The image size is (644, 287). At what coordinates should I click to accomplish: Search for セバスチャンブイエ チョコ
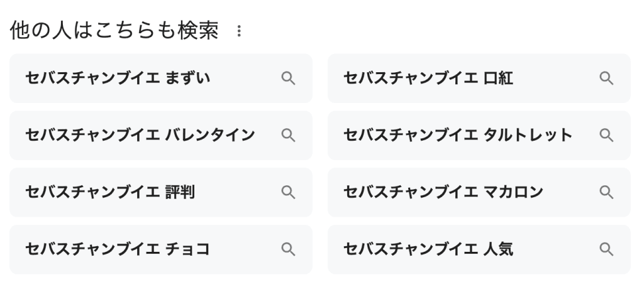click(x=118, y=249)
